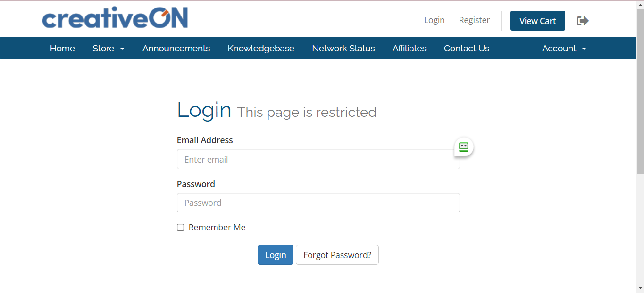Click the creativeON logo
Screen dimensions: 644x293
pyautogui.click(x=115, y=18)
